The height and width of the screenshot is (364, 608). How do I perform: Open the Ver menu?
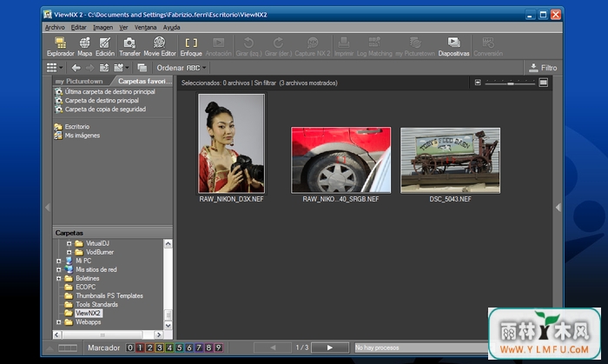click(123, 28)
